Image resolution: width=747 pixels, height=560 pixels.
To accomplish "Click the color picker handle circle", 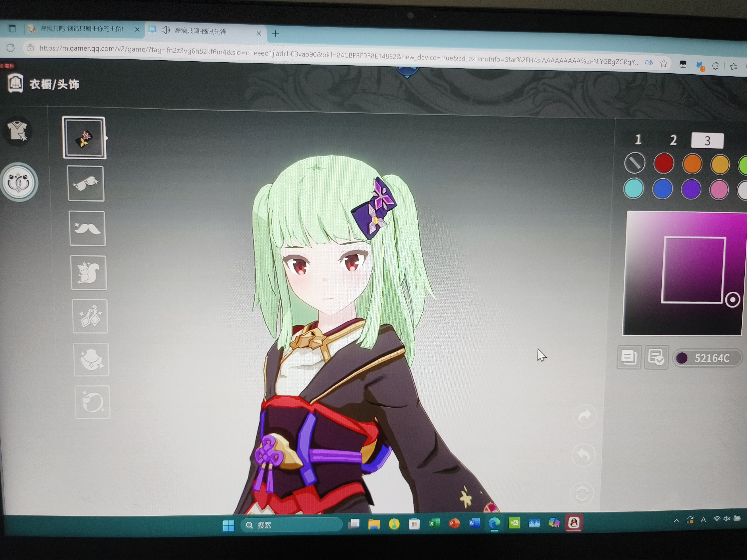I will tap(732, 299).
